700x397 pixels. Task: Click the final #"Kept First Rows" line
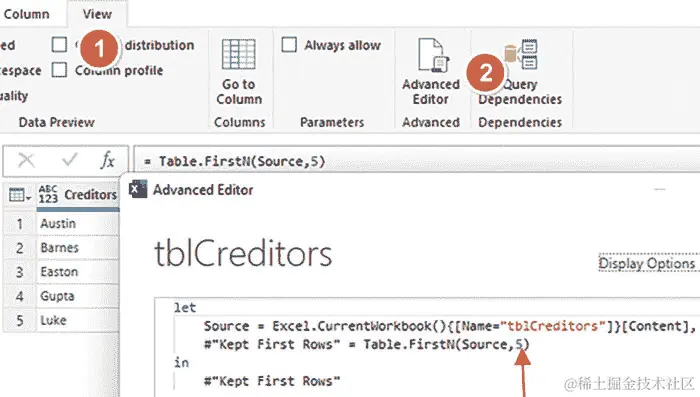point(272,381)
